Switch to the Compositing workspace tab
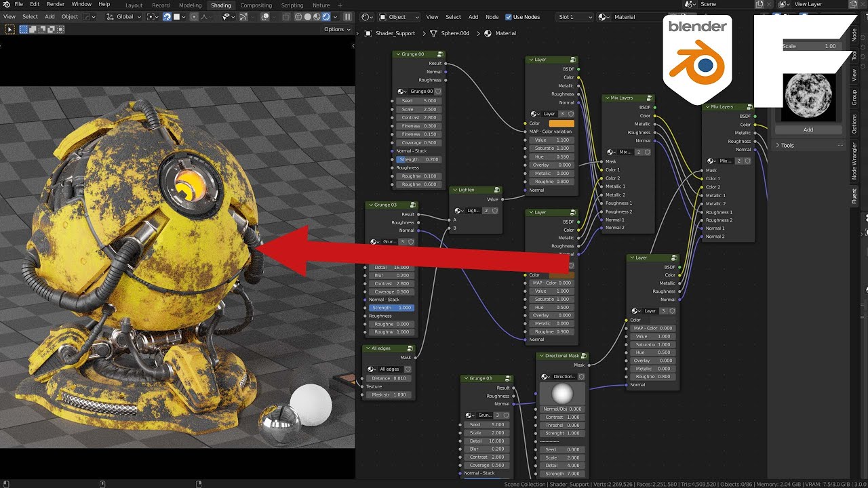The height and width of the screenshot is (488, 868). click(256, 5)
